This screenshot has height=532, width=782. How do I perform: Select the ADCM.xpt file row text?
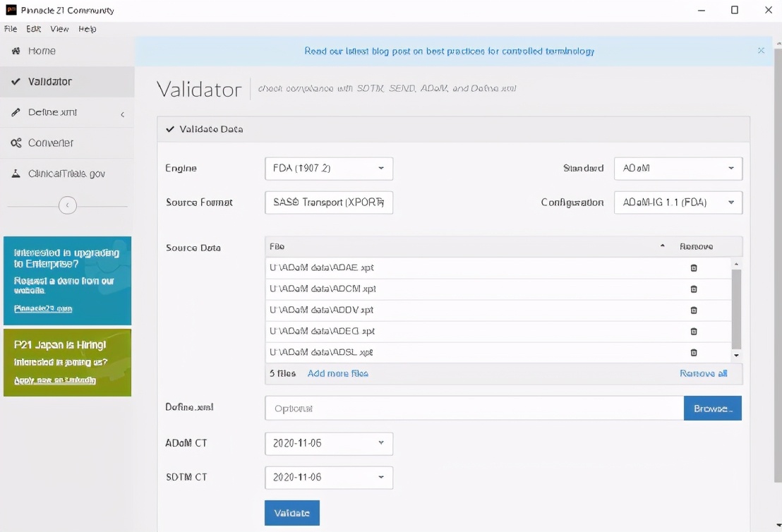323,289
